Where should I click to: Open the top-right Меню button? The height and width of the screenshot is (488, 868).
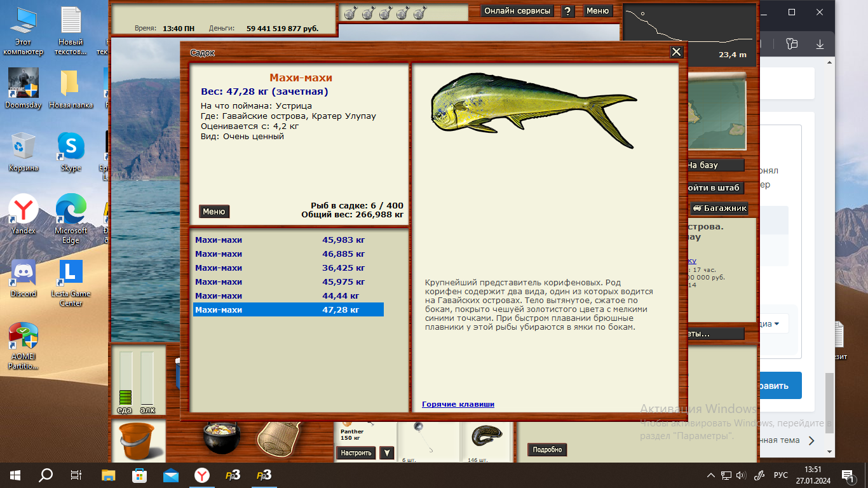coord(597,11)
